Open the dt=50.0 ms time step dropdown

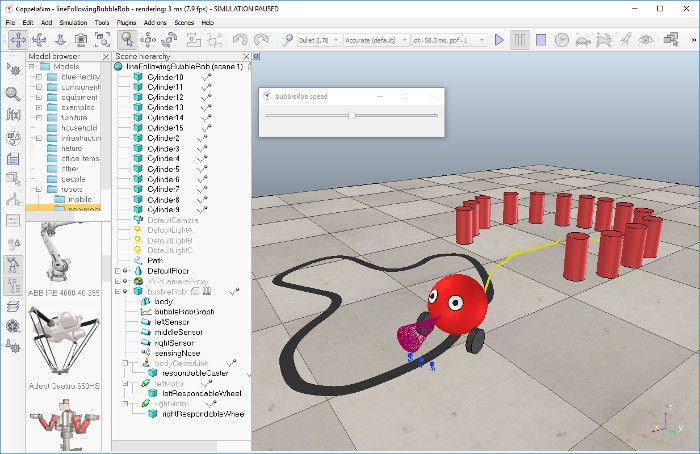(449, 40)
